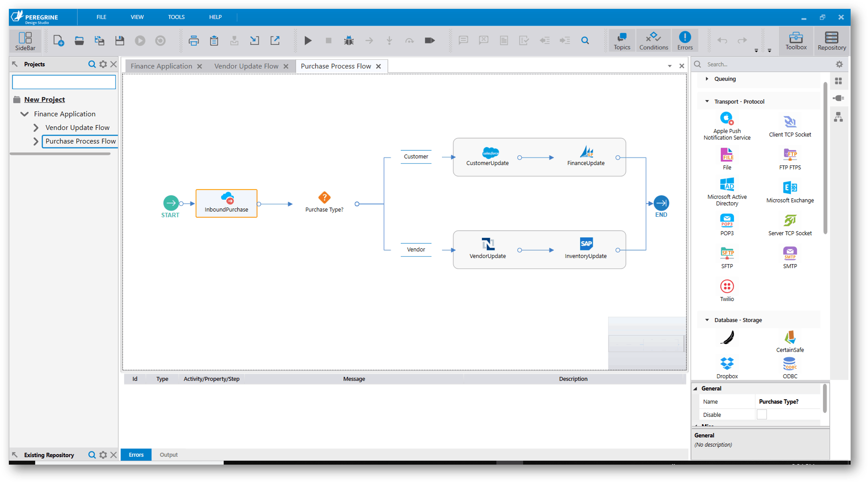Enable the Disable checkbox for Purchase Type?

[762, 414]
